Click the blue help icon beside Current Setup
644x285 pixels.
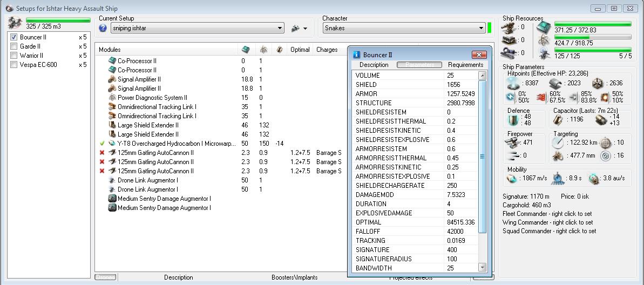[103, 28]
